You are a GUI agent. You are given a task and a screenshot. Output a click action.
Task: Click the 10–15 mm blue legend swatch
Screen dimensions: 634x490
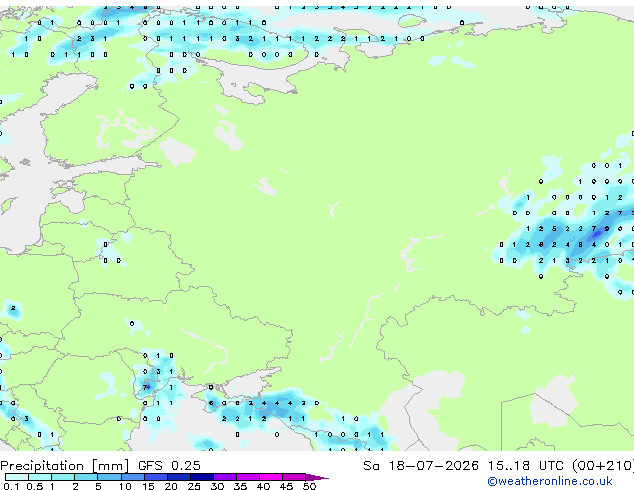point(132,477)
